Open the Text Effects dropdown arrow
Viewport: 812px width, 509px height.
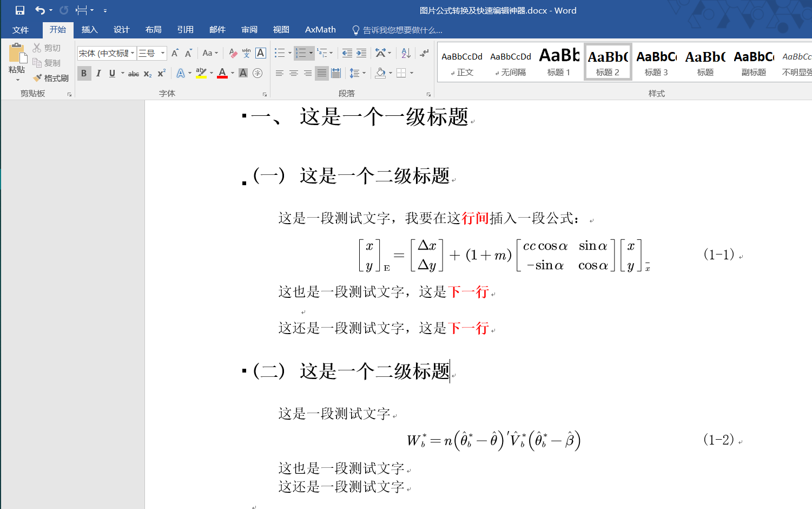pos(190,73)
